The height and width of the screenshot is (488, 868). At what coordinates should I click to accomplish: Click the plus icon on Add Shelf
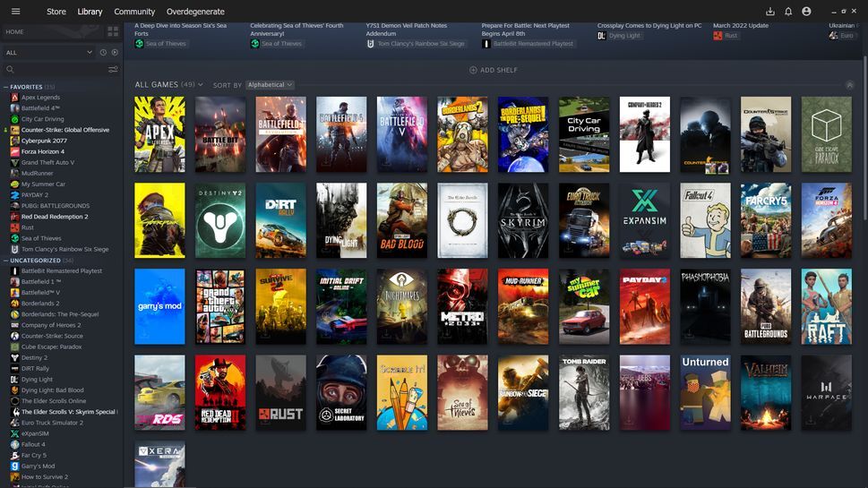tap(473, 70)
